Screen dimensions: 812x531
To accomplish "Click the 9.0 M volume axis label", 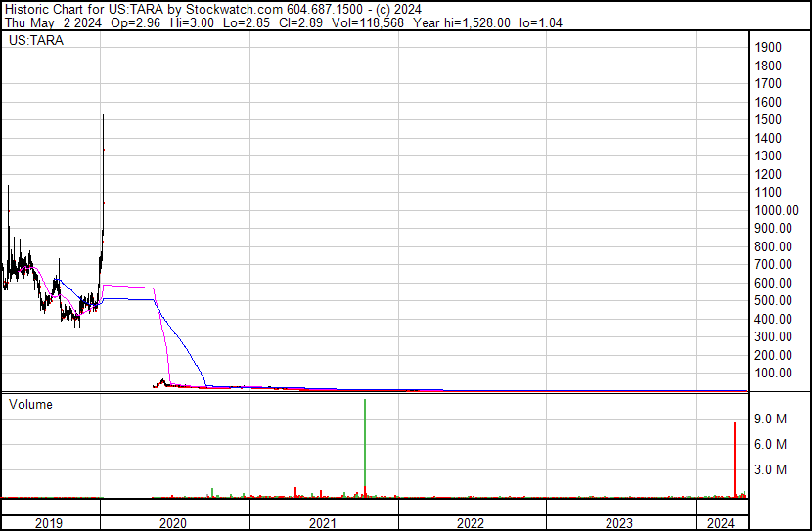I will [x=771, y=419].
